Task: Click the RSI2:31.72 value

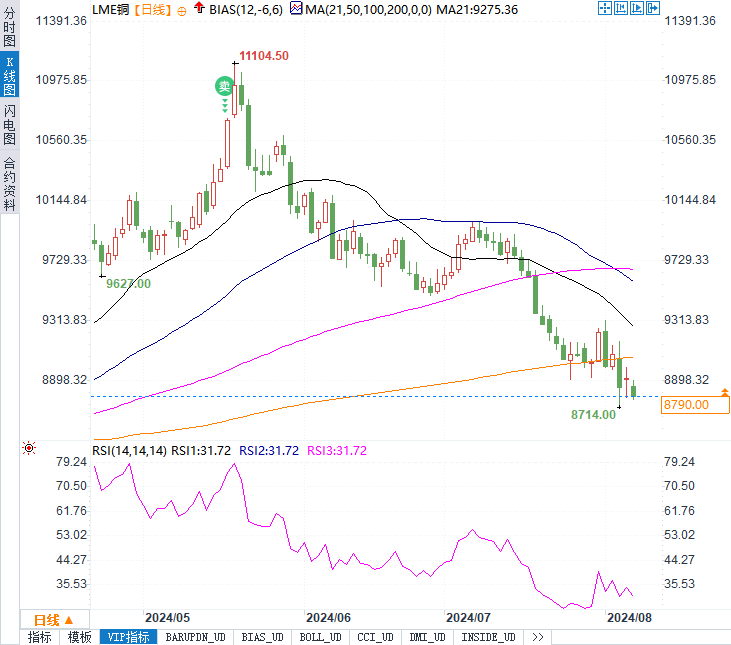Action: click(x=269, y=451)
